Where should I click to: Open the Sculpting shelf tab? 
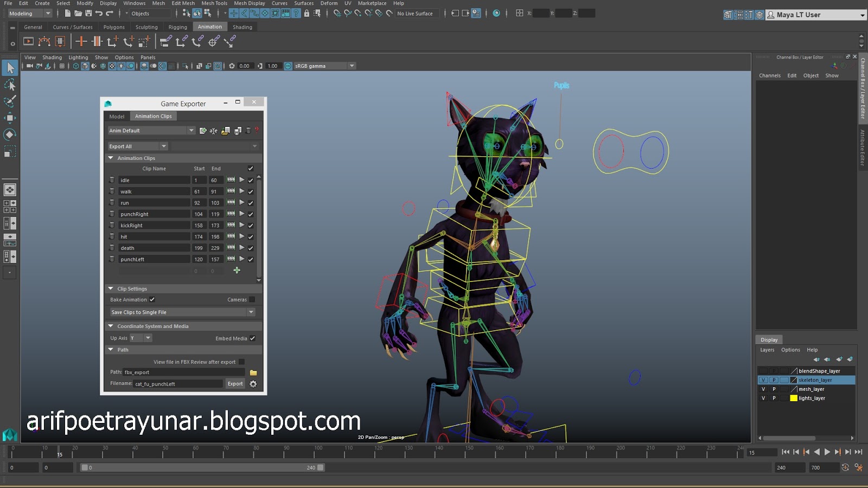coord(146,27)
